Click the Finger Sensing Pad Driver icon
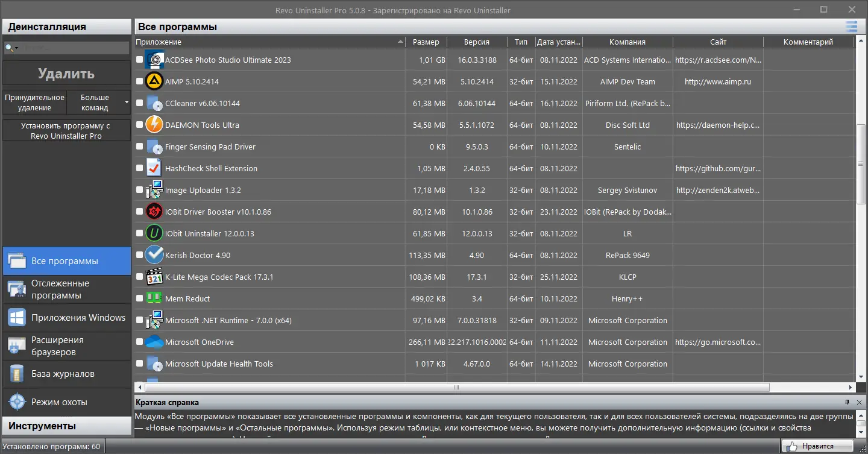 tap(155, 147)
